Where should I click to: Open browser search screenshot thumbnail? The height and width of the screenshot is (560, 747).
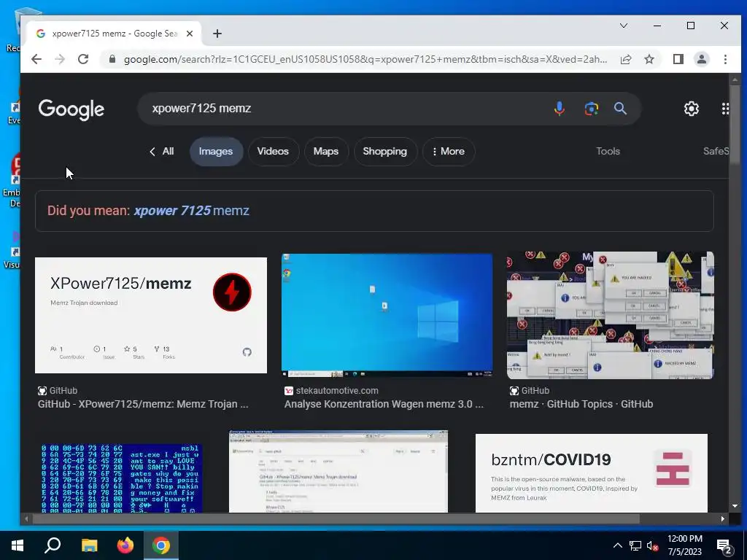[x=338, y=472]
